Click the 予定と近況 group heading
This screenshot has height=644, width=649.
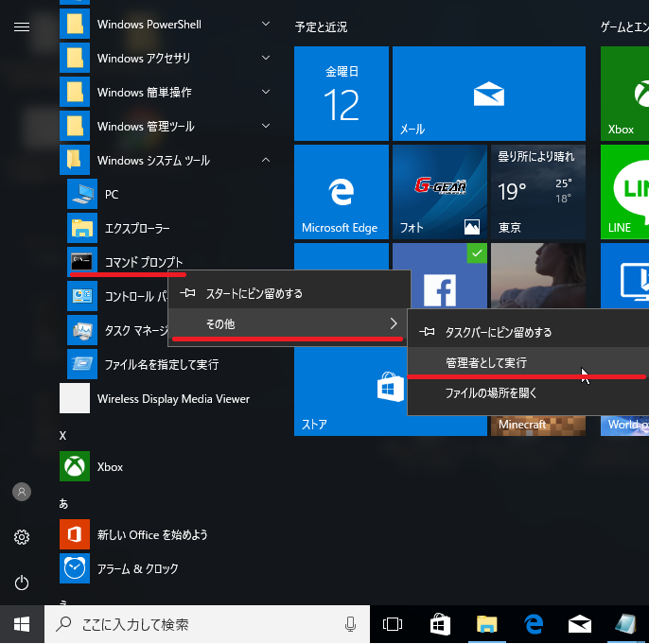click(x=321, y=27)
